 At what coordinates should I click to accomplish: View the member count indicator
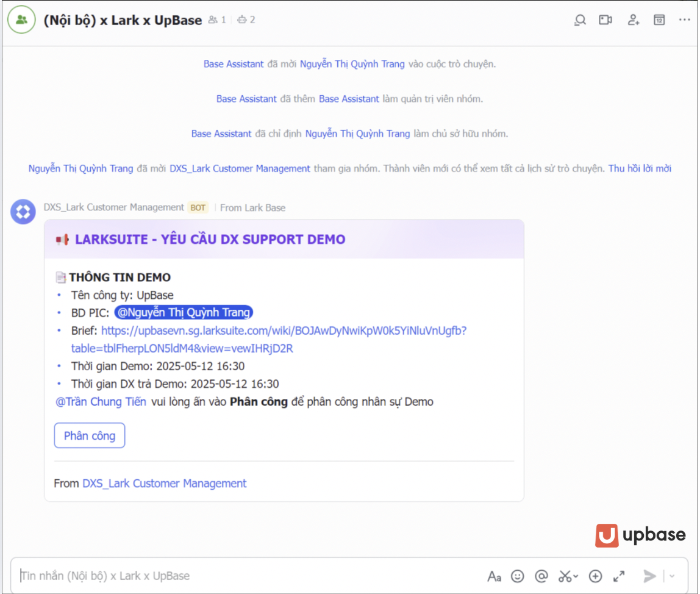click(218, 20)
